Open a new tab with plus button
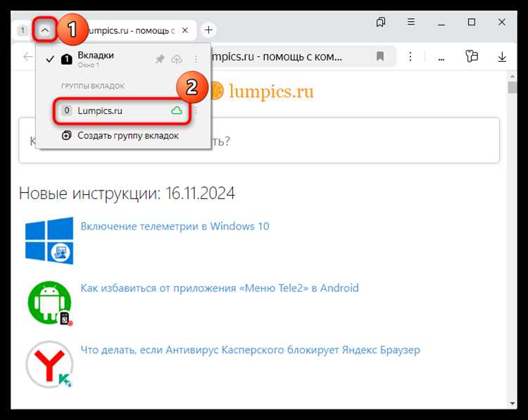Screen dimensions: 528x420 click(209, 30)
